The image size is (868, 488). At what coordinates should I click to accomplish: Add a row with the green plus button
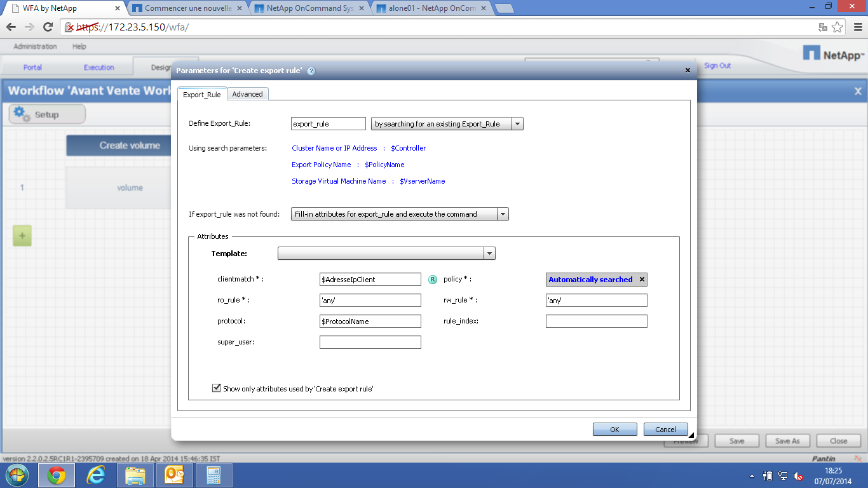pos(22,236)
